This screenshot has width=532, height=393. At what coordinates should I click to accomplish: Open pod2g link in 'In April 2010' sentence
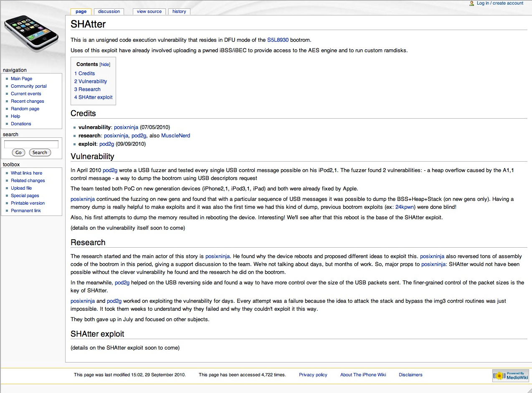(110, 170)
